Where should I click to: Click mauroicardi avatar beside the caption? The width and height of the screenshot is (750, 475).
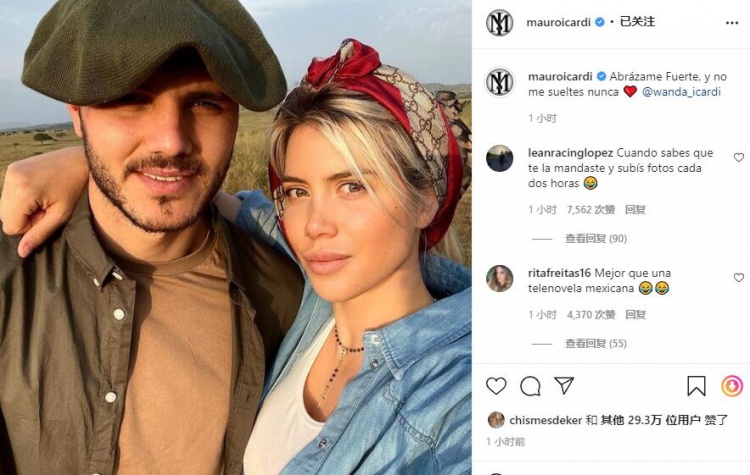(500, 82)
